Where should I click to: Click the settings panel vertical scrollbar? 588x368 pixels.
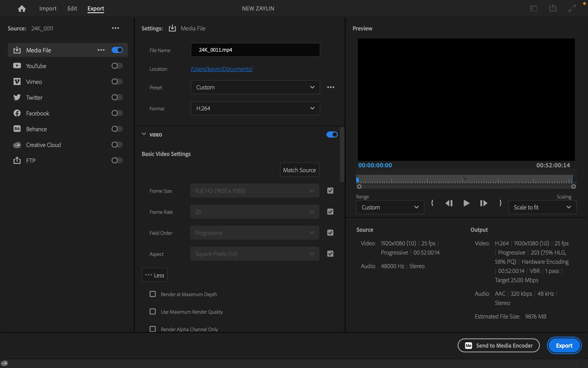tap(342, 154)
